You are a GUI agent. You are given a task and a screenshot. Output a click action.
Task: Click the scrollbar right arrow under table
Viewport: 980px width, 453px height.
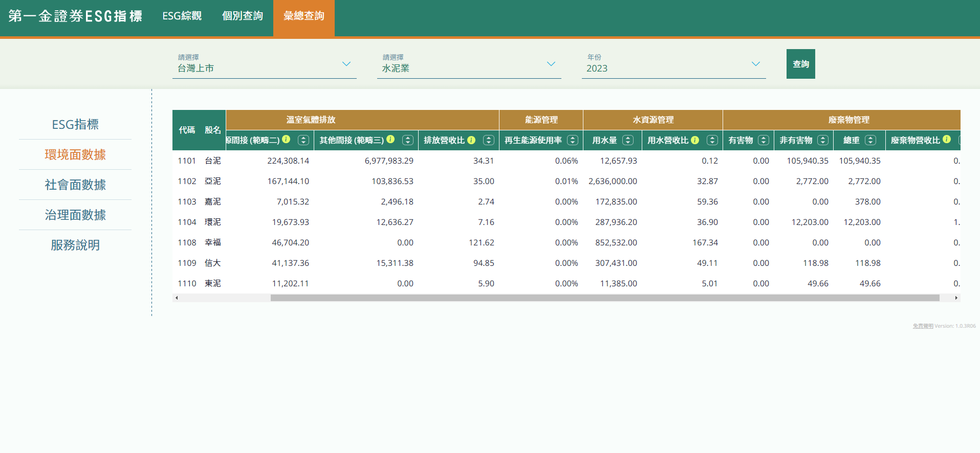point(956,298)
